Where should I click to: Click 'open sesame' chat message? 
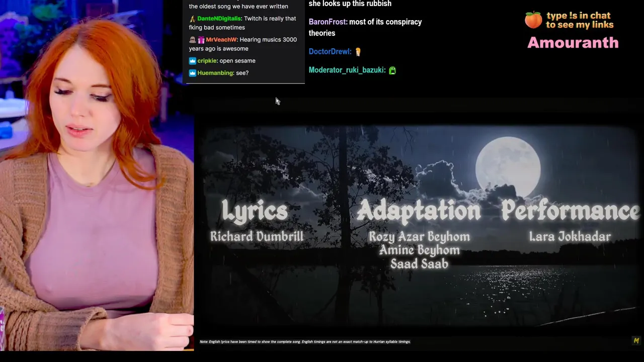pos(237,61)
